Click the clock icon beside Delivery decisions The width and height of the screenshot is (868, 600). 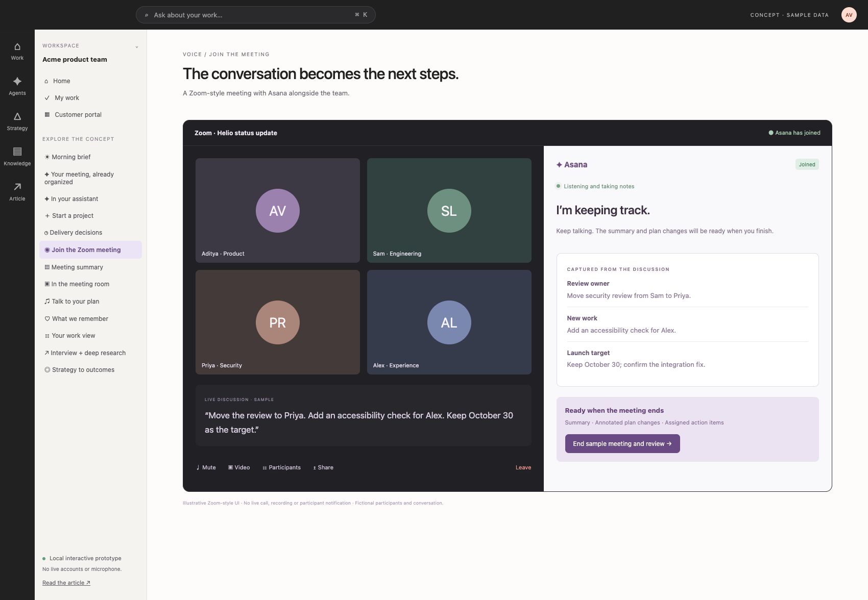pos(46,233)
